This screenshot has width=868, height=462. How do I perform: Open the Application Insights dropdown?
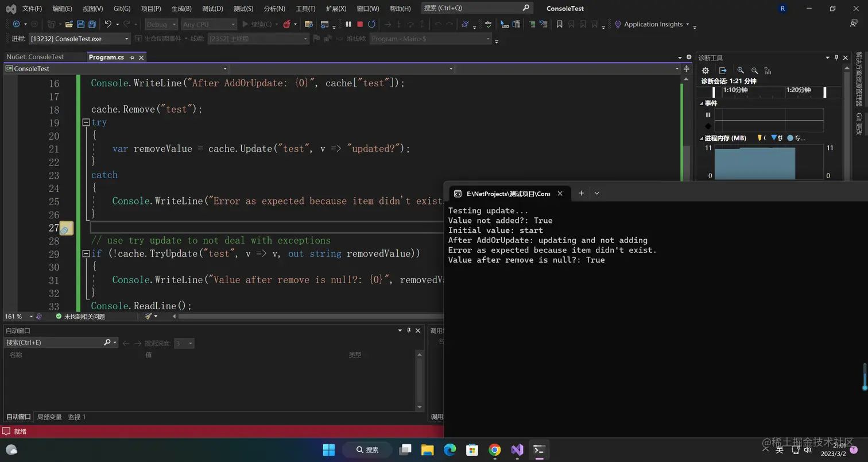click(652, 24)
